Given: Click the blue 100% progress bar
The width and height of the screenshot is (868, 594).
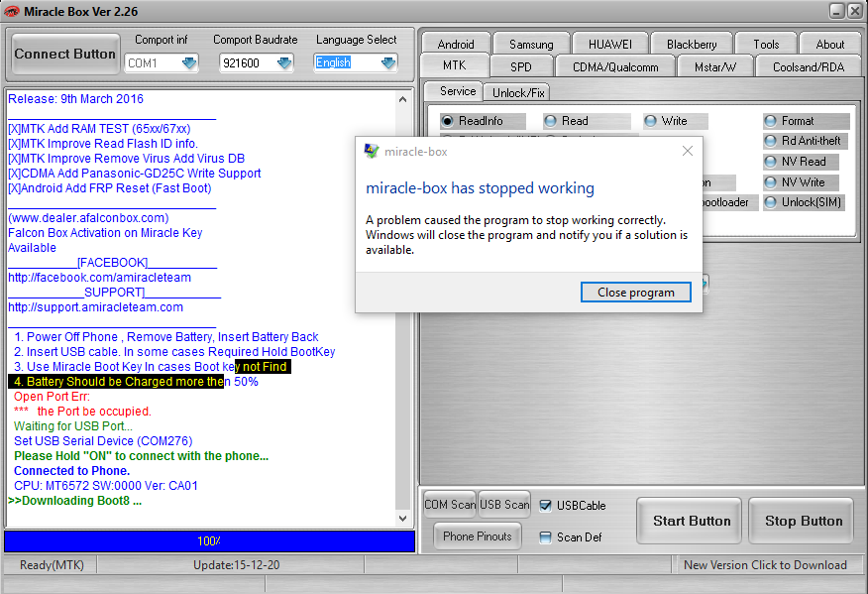Looking at the screenshot, I should click(x=209, y=541).
